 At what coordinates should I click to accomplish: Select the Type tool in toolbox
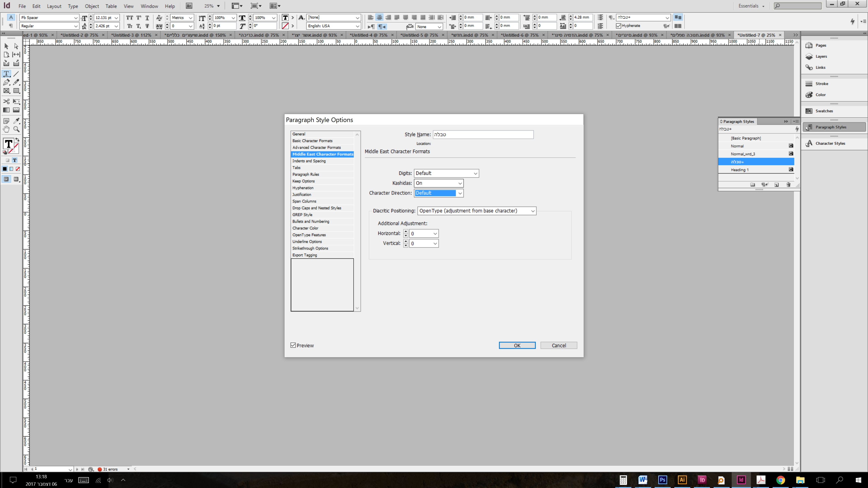[x=6, y=73]
